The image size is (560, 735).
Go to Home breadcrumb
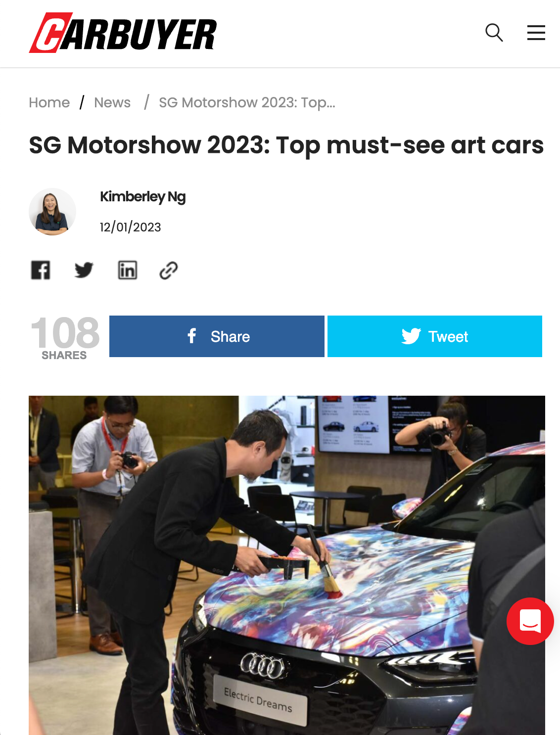(x=49, y=102)
